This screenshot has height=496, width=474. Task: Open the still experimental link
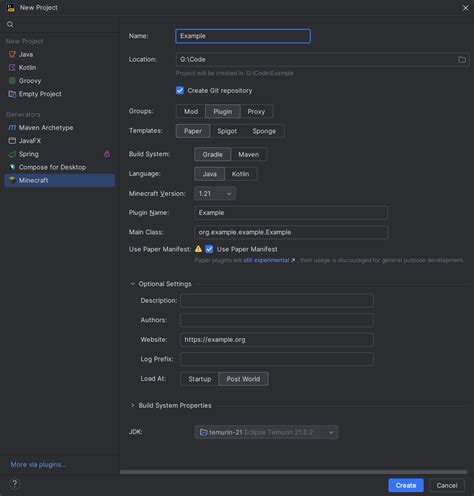click(x=266, y=260)
